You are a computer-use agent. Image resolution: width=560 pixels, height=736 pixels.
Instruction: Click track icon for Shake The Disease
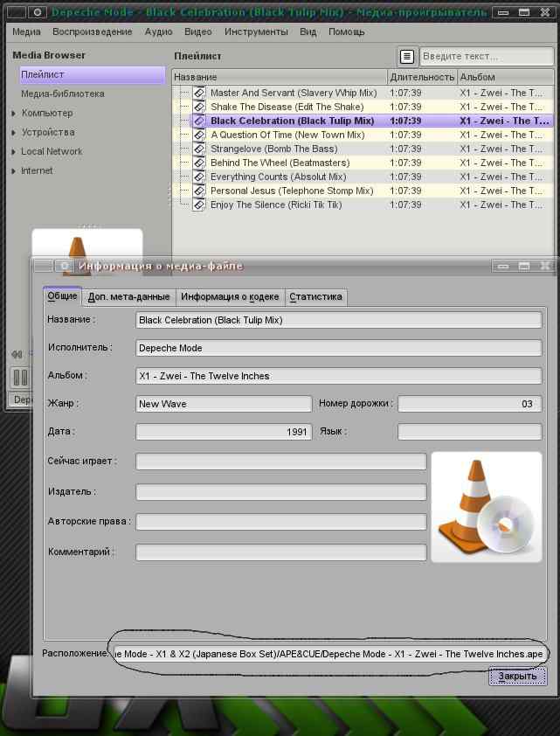tap(199, 107)
